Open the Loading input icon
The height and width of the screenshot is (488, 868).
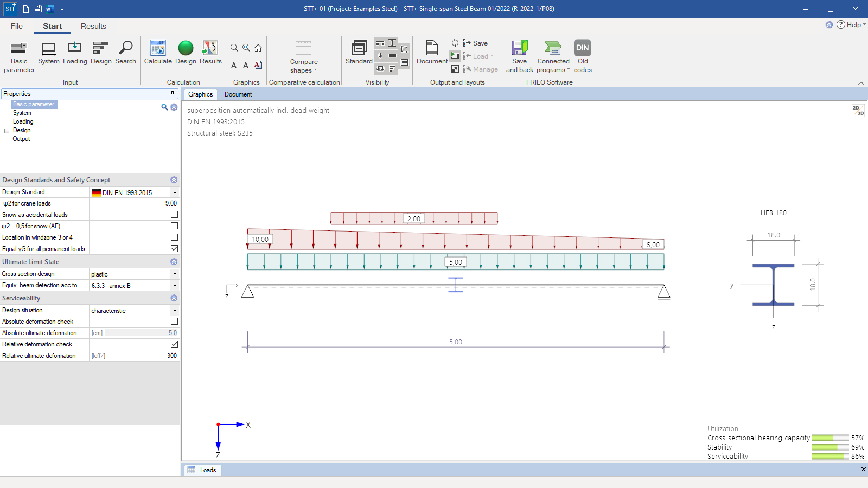point(75,53)
